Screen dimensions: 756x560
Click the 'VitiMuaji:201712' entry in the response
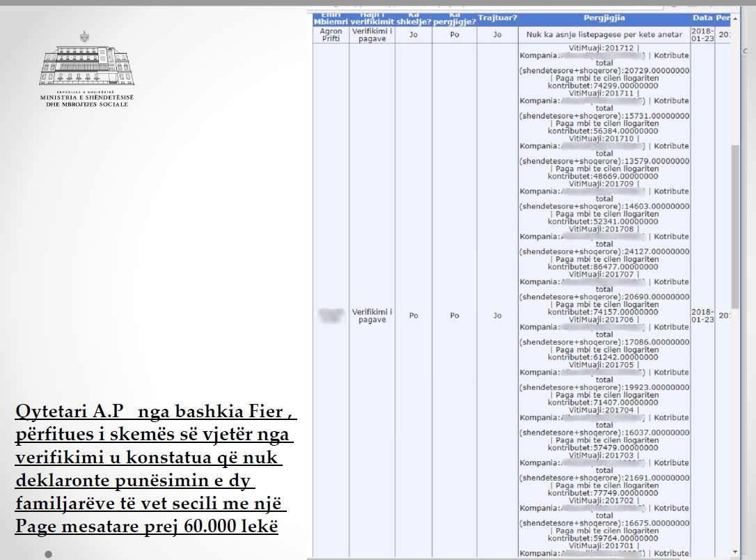pos(603,48)
